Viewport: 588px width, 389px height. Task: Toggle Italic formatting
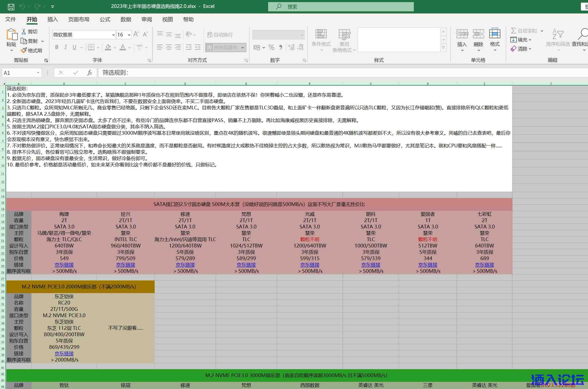pos(65,47)
